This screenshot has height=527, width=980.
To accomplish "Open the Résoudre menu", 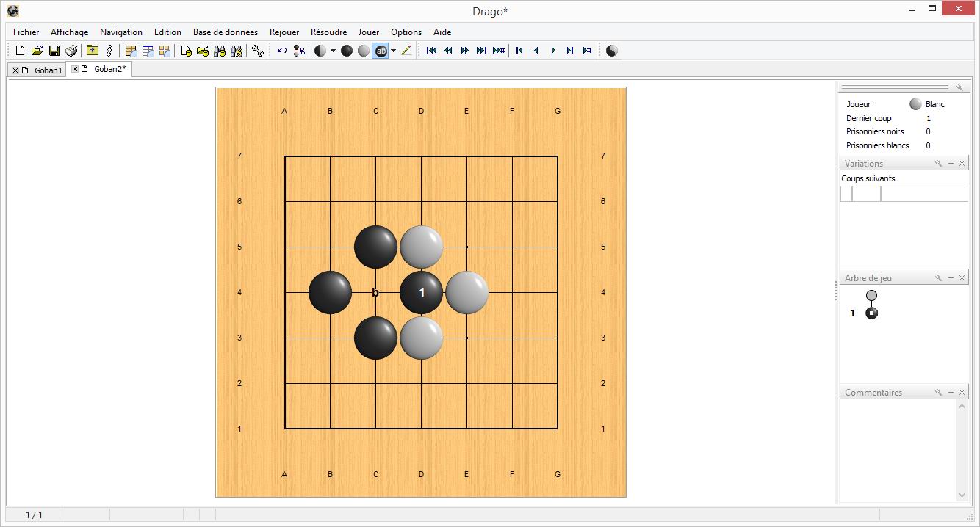I will click(328, 32).
